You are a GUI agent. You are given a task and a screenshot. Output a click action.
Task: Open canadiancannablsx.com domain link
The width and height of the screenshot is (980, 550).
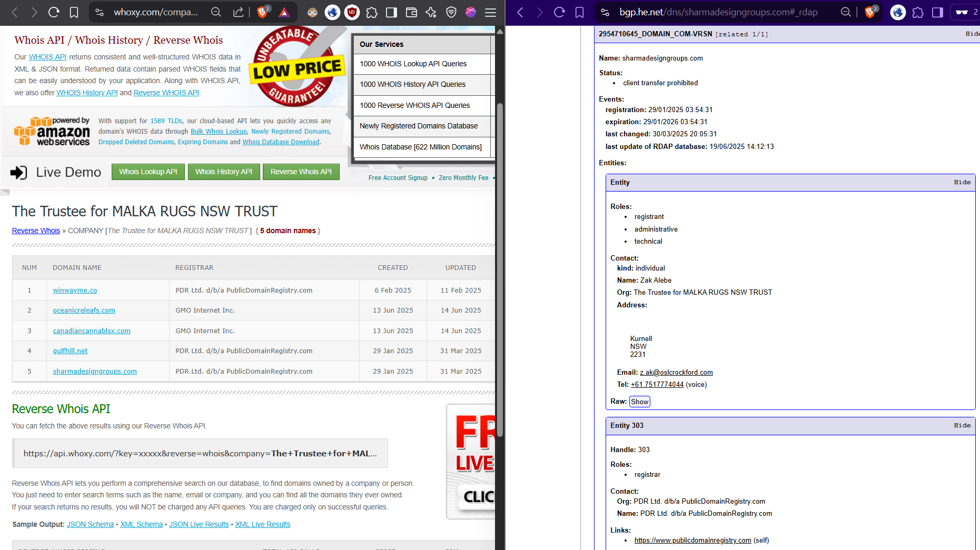pyautogui.click(x=92, y=331)
